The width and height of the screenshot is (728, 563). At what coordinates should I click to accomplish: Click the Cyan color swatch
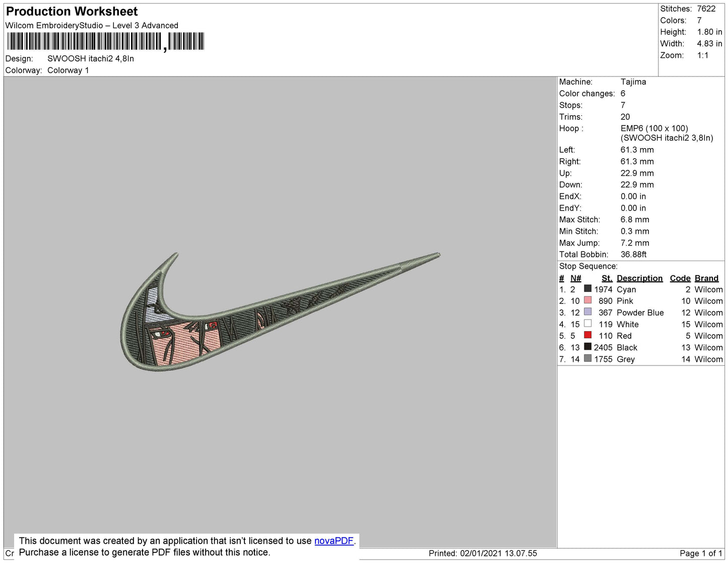coord(587,289)
